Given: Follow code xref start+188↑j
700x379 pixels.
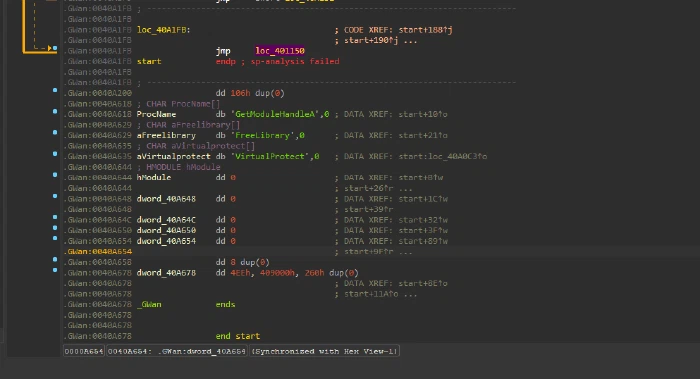Looking at the screenshot, I should pyautogui.click(x=425, y=30).
